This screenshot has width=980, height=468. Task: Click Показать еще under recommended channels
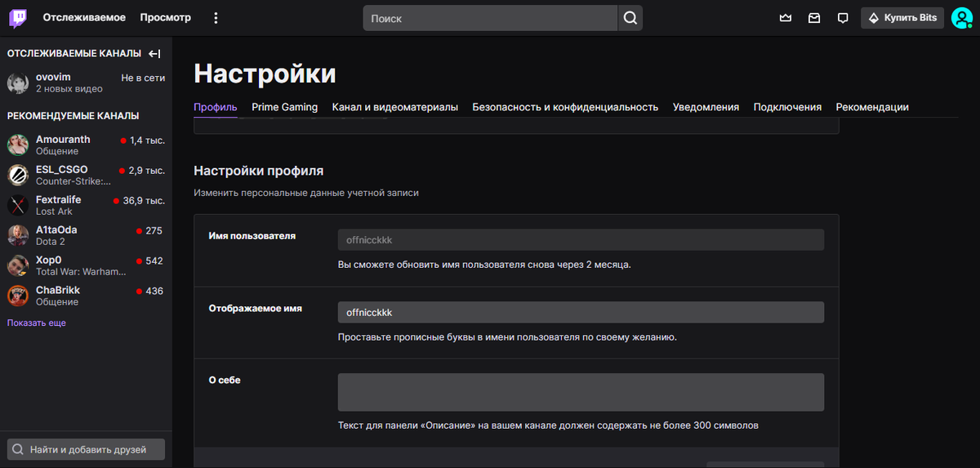[37, 323]
